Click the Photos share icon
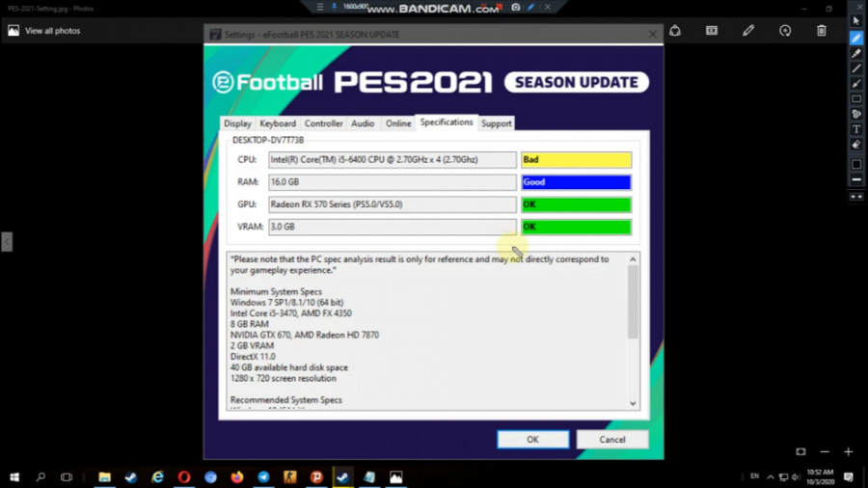Viewport: 868px width, 488px height. click(675, 31)
